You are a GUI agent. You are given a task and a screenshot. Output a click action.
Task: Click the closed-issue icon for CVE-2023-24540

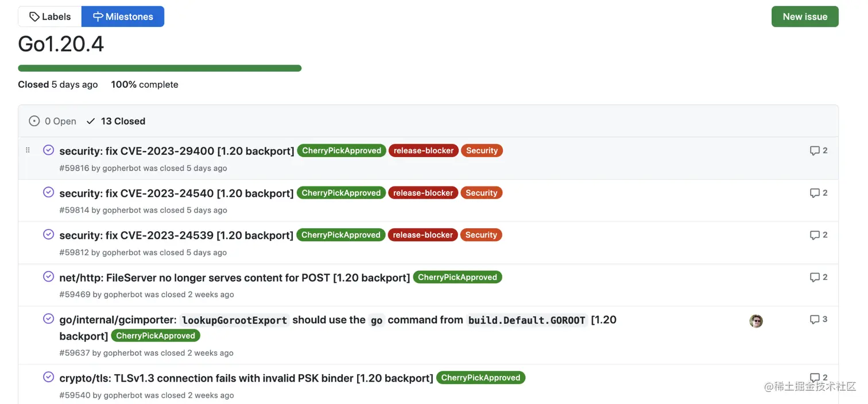tap(49, 192)
